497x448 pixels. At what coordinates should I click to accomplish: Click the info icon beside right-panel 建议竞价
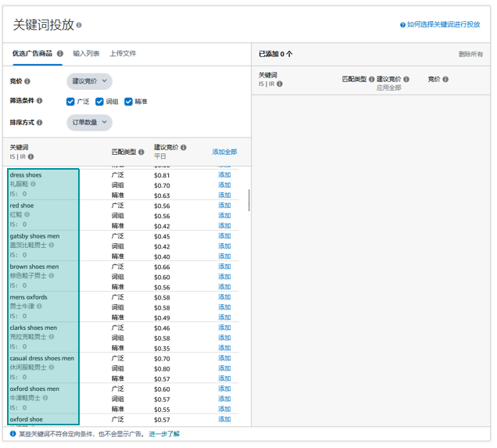[x=406, y=79]
